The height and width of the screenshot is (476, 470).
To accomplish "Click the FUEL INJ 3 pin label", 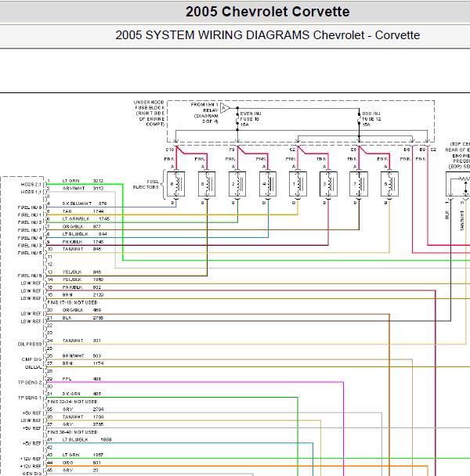I will 30,246.
